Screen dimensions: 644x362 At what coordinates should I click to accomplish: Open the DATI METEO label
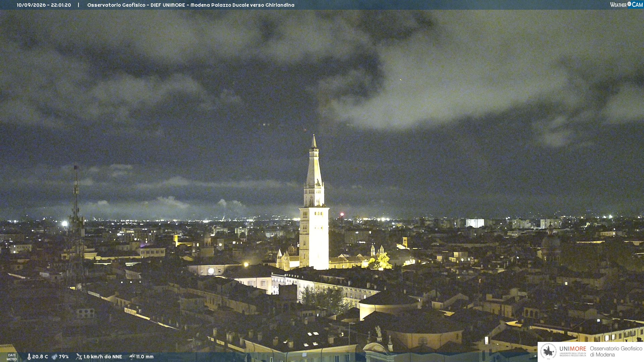tap(12, 357)
